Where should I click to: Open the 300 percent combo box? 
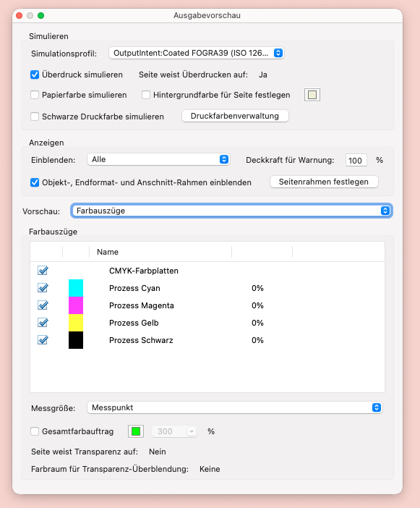[174, 431]
